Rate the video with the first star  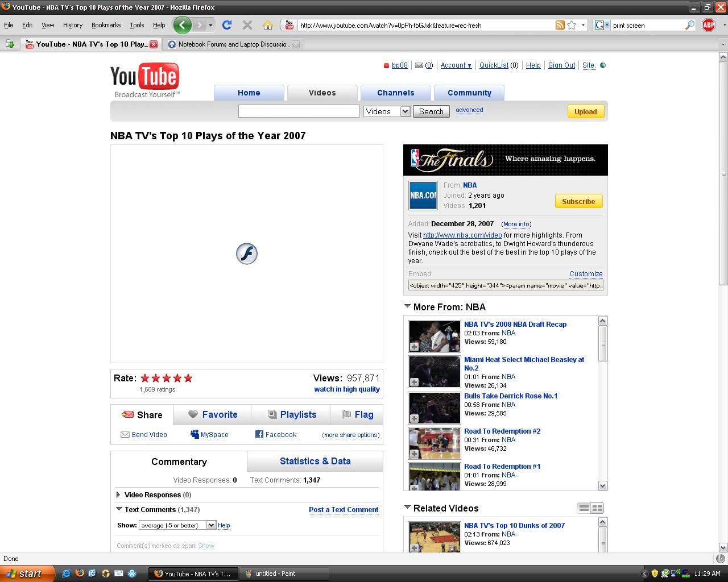click(x=145, y=378)
